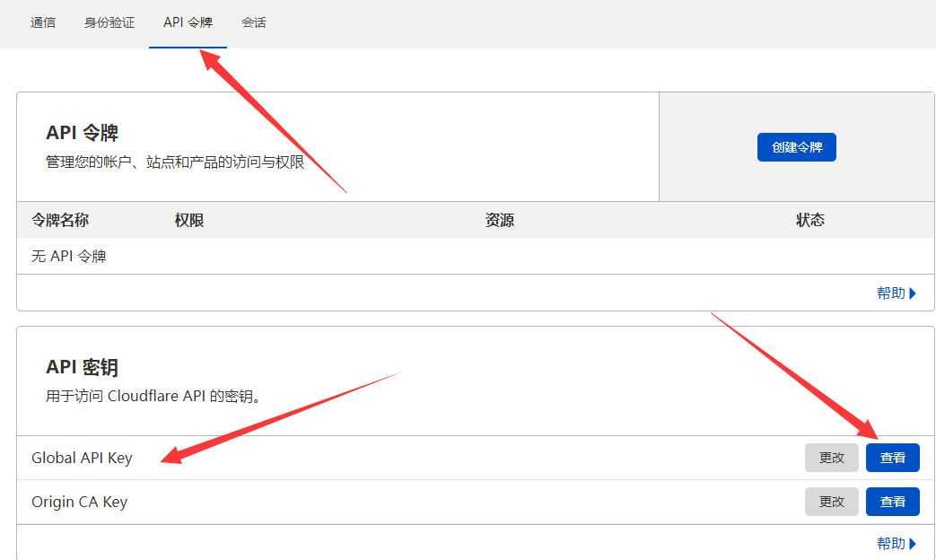Click the 令牌名称 column header

pos(59,219)
